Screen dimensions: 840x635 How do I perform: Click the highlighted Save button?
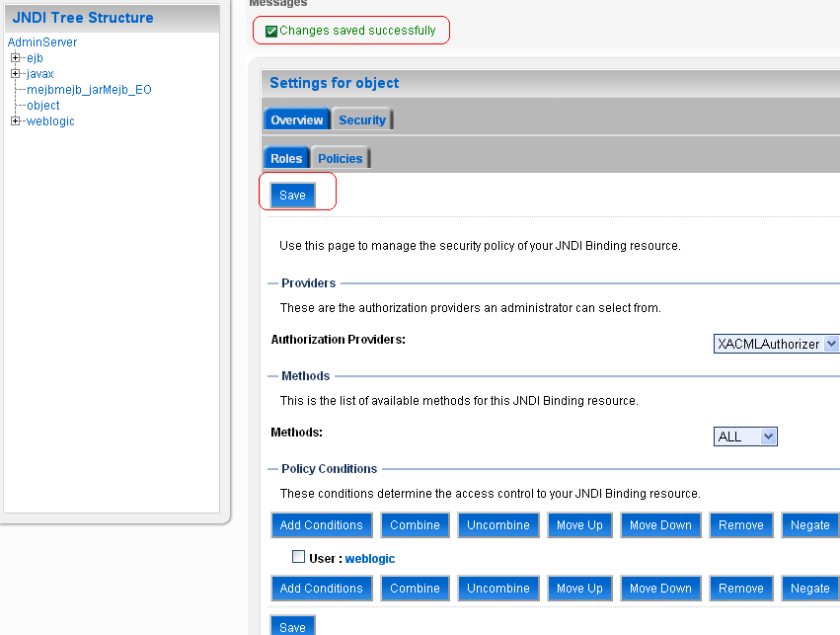point(292,195)
